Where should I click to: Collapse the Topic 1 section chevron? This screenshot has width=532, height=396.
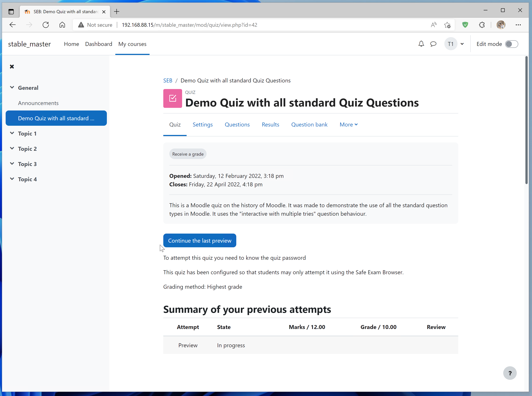(12, 133)
